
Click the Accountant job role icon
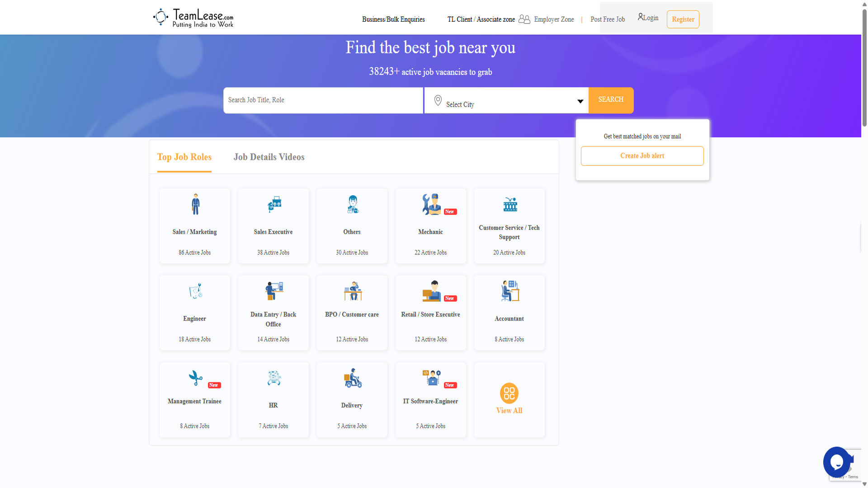[x=509, y=291]
